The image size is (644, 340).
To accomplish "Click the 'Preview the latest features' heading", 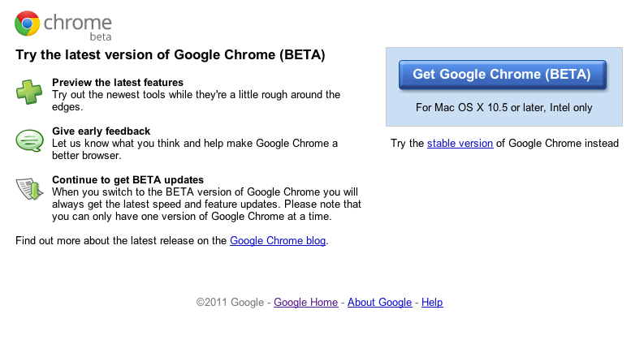I will (118, 83).
